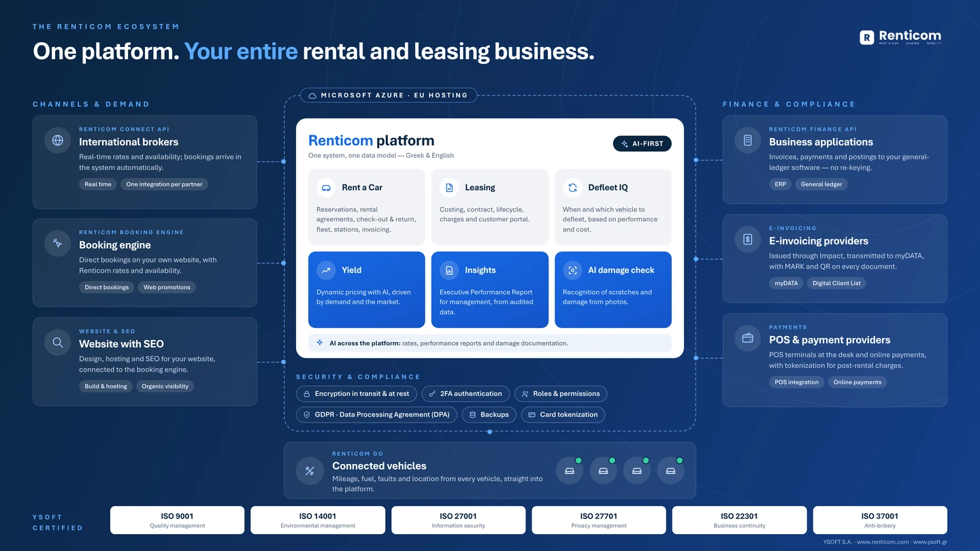This screenshot has width=980, height=551.
Task: Select the Digital Client List tag
Action: tap(836, 283)
